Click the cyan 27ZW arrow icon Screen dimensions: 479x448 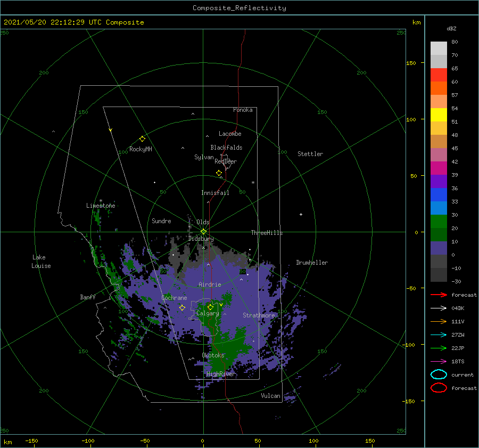coord(439,335)
